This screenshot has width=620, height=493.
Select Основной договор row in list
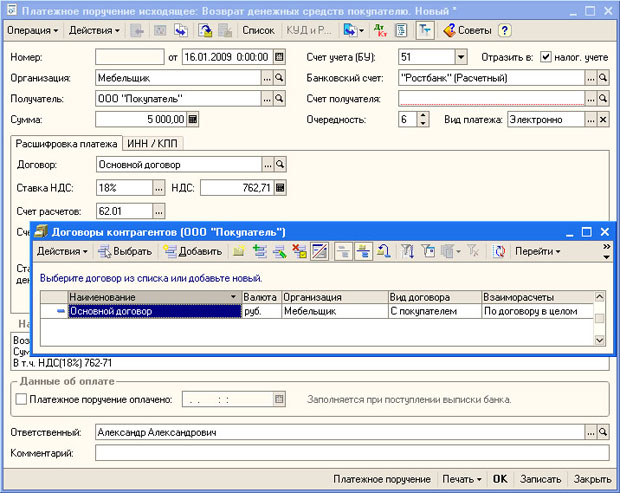click(317, 311)
